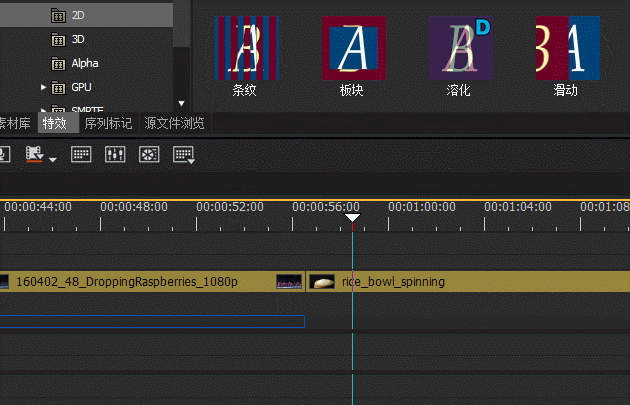Expand the GPU effects folder
This screenshot has height=405, width=630.
pos(44,87)
